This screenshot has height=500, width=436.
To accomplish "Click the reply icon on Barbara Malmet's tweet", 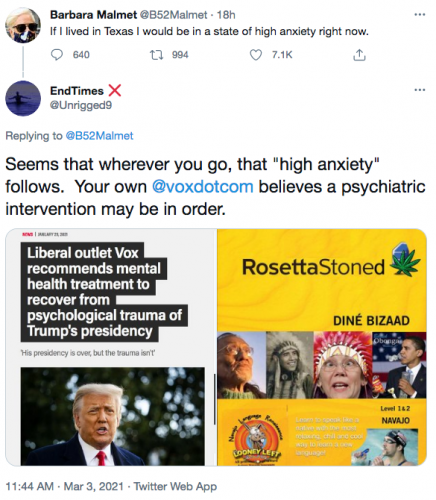I will click(x=57, y=55).
